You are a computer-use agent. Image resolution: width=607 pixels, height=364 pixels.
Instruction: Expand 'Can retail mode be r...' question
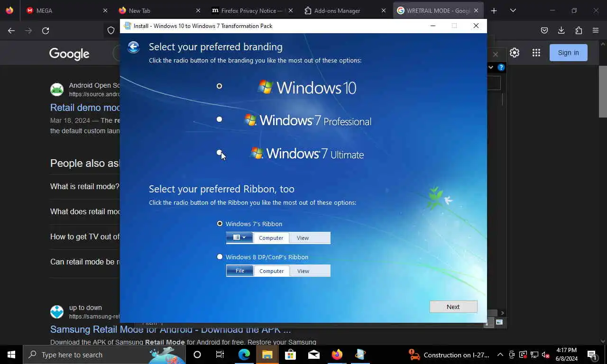(x=85, y=262)
